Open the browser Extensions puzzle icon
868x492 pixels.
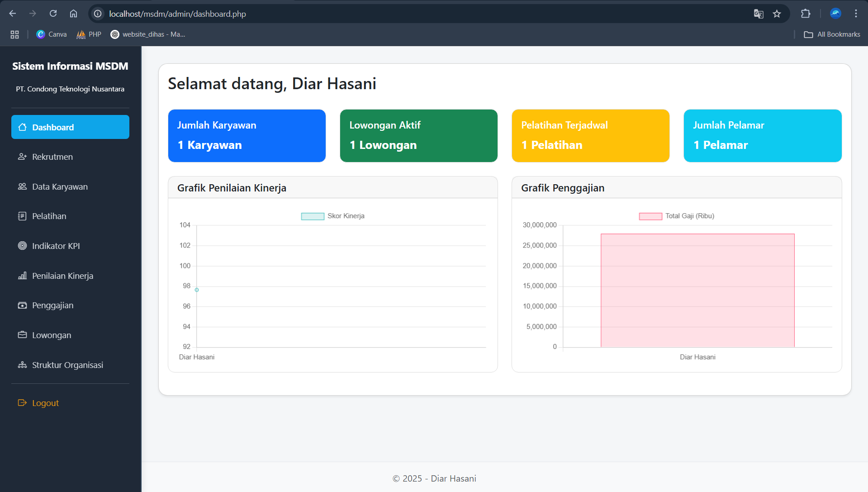[x=805, y=14]
